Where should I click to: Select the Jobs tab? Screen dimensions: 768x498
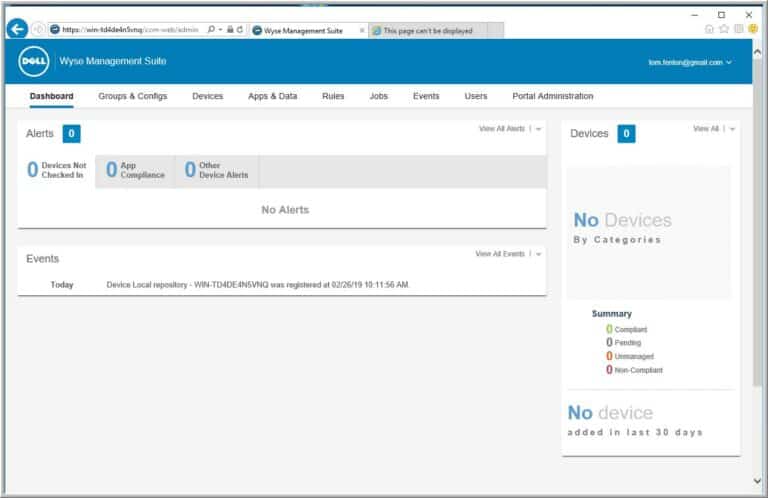(379, 96)
